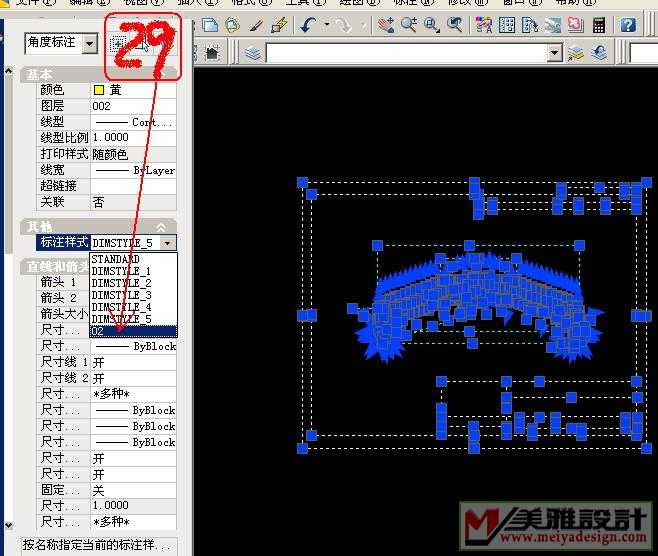Image resolution: width=658 pixels, height=556 pixels.
Task: Click the 箭头大小 property row
Action: click(63, 314)
